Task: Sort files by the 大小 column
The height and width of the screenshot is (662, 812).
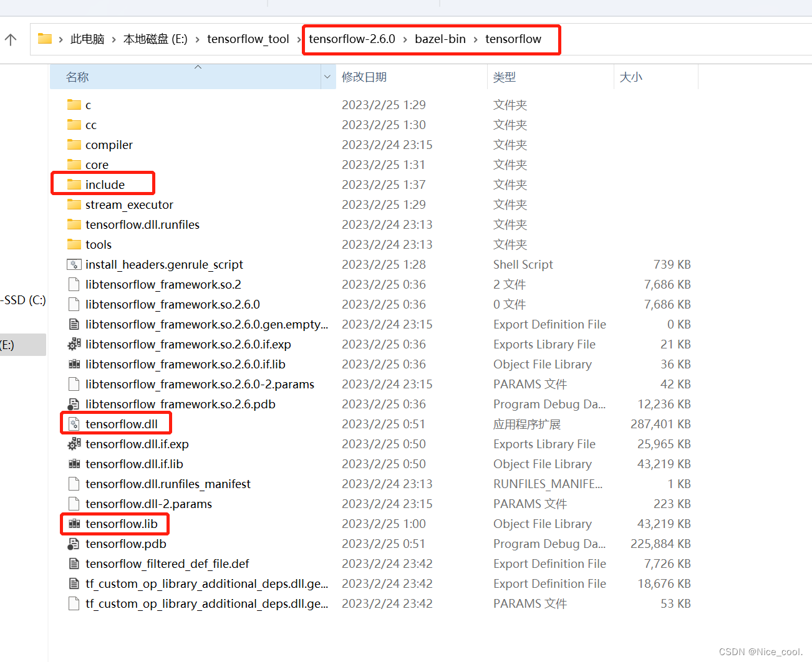Action: coord(631,76)
